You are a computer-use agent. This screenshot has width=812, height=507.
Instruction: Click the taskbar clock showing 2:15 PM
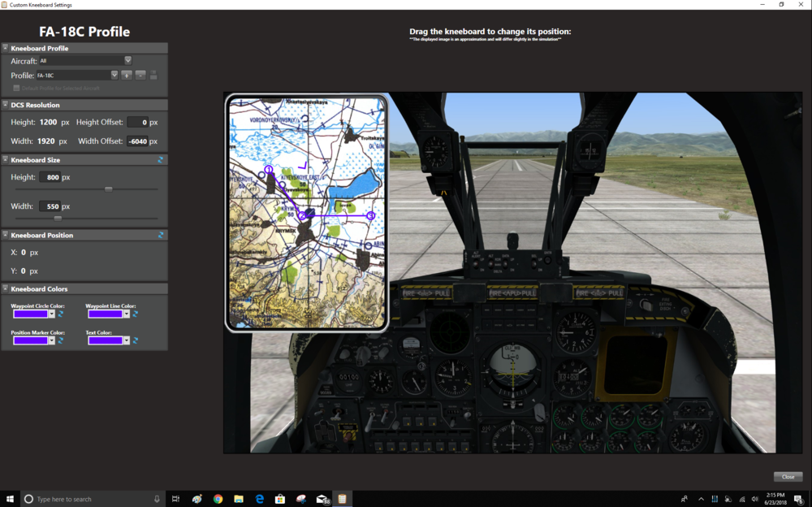[x=775, y=499]
